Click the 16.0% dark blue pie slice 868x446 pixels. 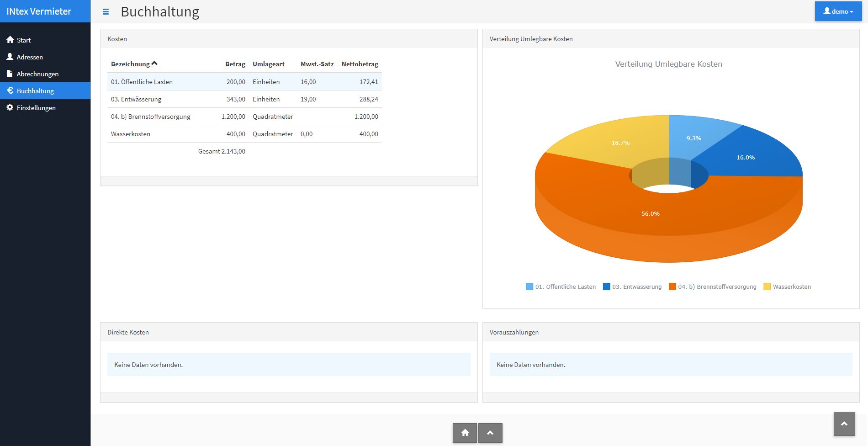pyautogui.click(x=746, y=158)
